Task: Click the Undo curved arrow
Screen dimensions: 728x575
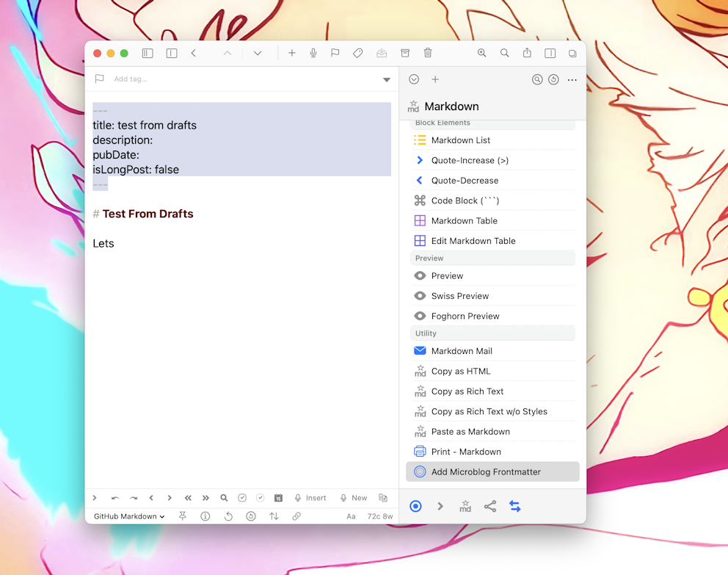Action: [x=115, y=499]
